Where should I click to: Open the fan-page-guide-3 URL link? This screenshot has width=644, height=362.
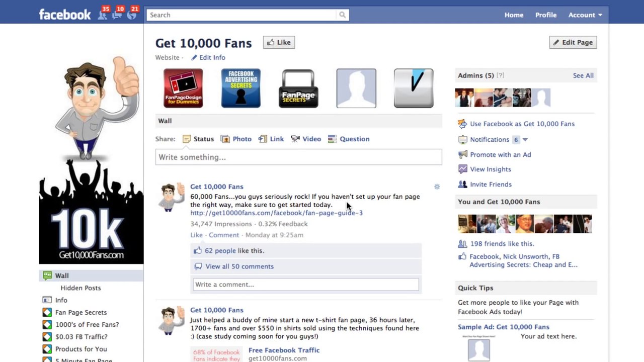(x=276, y=213)
